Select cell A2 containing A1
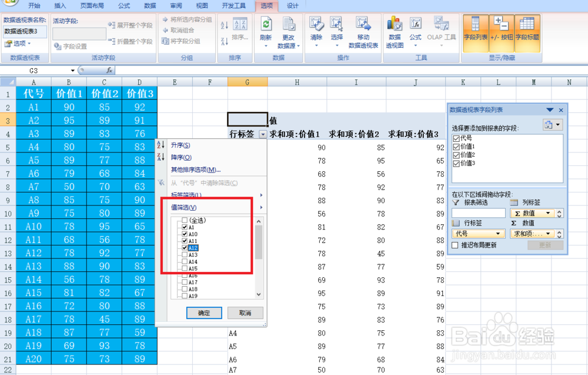 (34, 107)
